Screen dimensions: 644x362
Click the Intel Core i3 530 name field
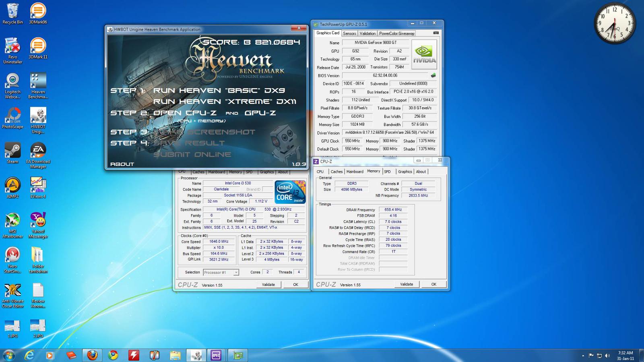click(238, 183)
